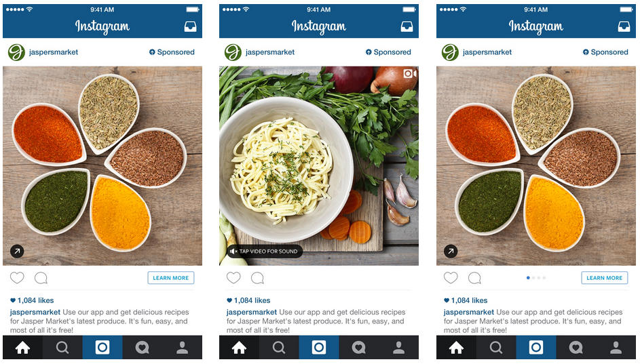Image resolution: width=640 pixels, height=364 pixels.
Task: Open comments on the left spice photo
Action: click(x=41, y=278)
